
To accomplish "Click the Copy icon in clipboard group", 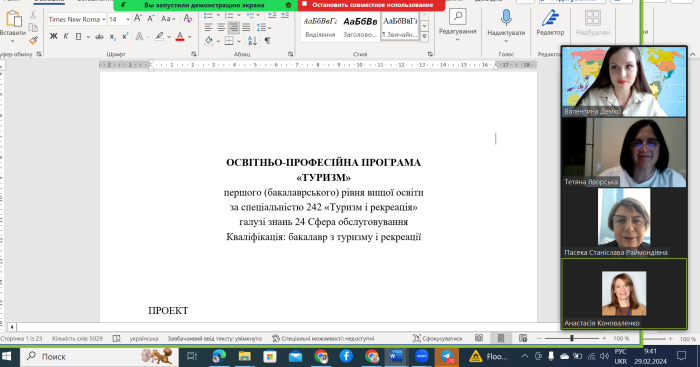I will [33, 27].
